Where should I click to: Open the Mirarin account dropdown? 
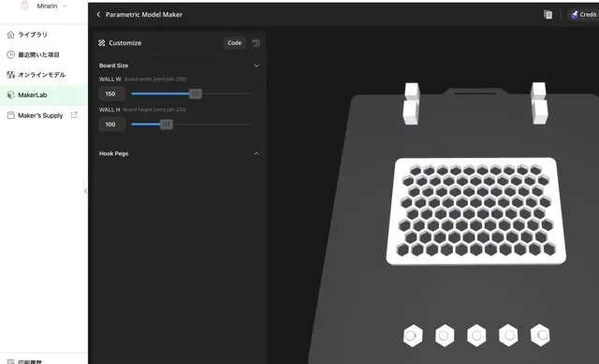click(x=52, y=6)
